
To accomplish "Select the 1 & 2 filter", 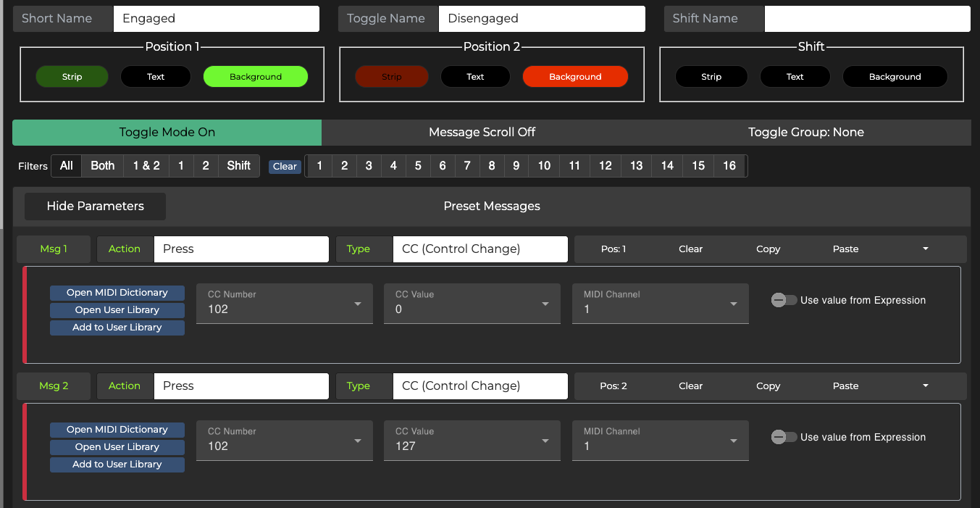I will click(x=146, y=166).
